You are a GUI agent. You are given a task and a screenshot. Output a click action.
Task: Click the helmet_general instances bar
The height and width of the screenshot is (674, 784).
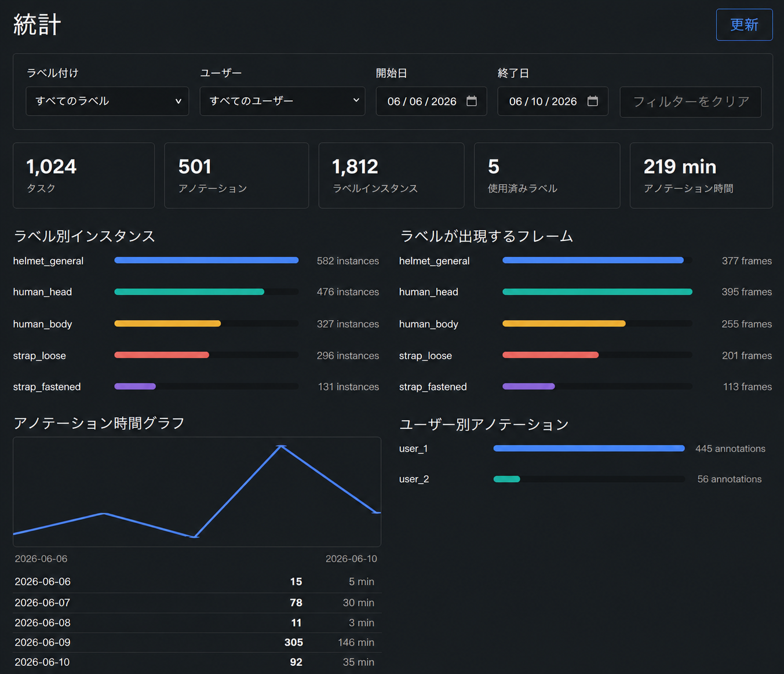tap(206, 260)
